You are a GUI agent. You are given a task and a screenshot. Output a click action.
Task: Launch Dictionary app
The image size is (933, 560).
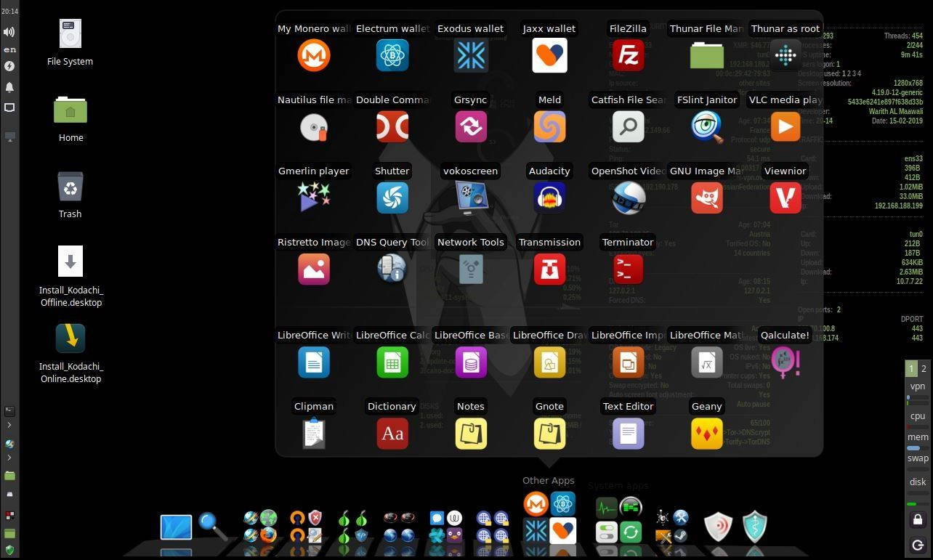tap(392, 433)
